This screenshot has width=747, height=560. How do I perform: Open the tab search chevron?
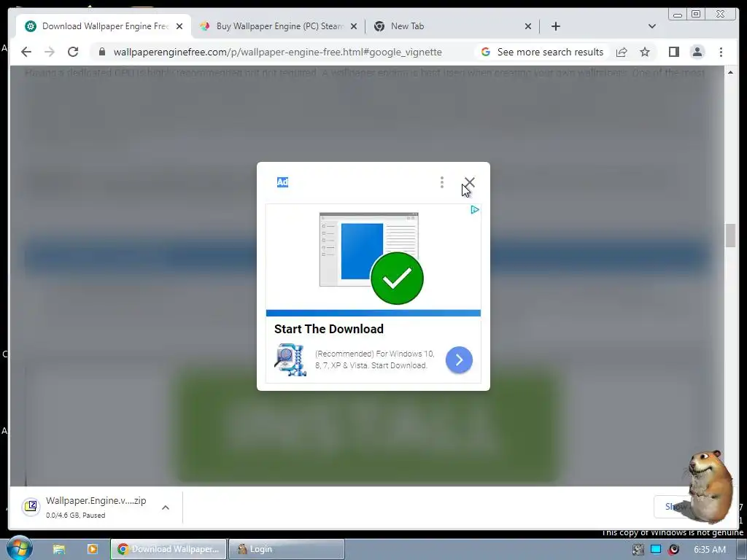(652, 26)
